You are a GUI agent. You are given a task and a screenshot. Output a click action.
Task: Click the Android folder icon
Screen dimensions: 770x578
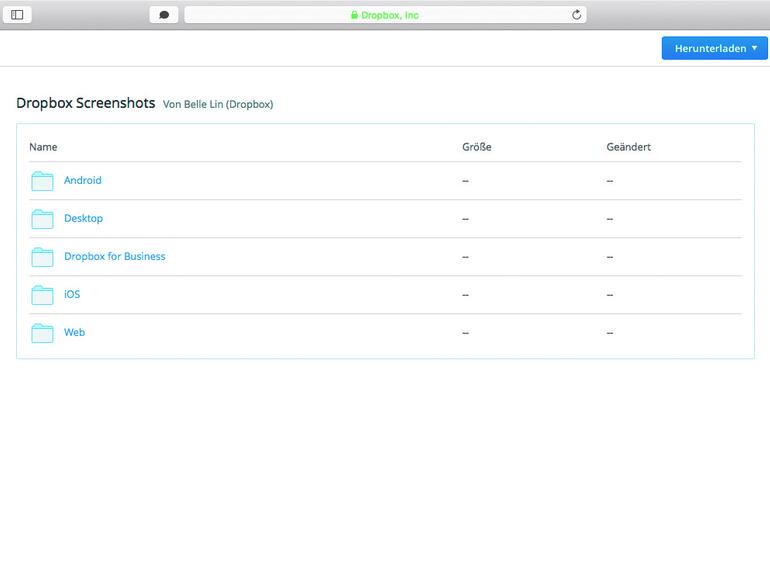(x=42, y=181)
